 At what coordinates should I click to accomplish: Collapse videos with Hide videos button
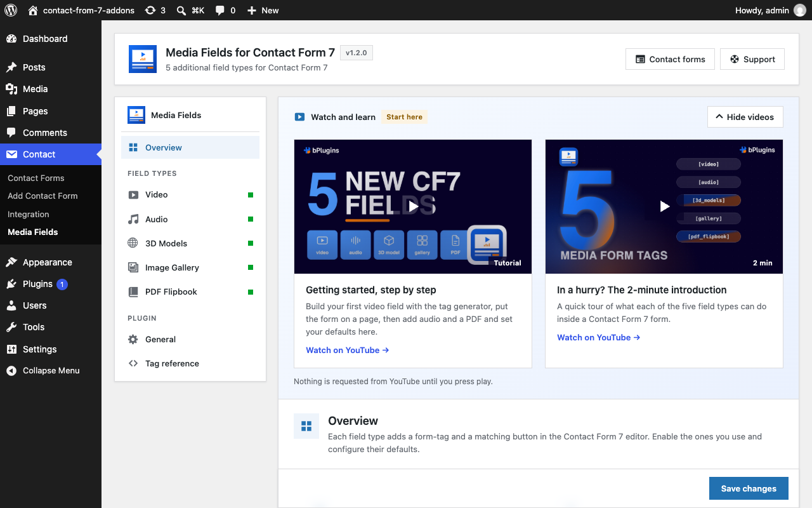pyautogui.click(x=745, y=117)
